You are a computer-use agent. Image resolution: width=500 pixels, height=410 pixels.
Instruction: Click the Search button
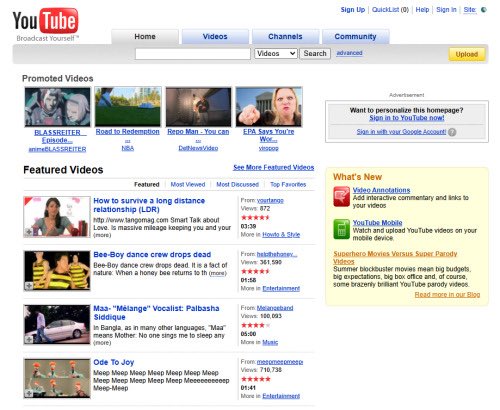coord(315,53)
